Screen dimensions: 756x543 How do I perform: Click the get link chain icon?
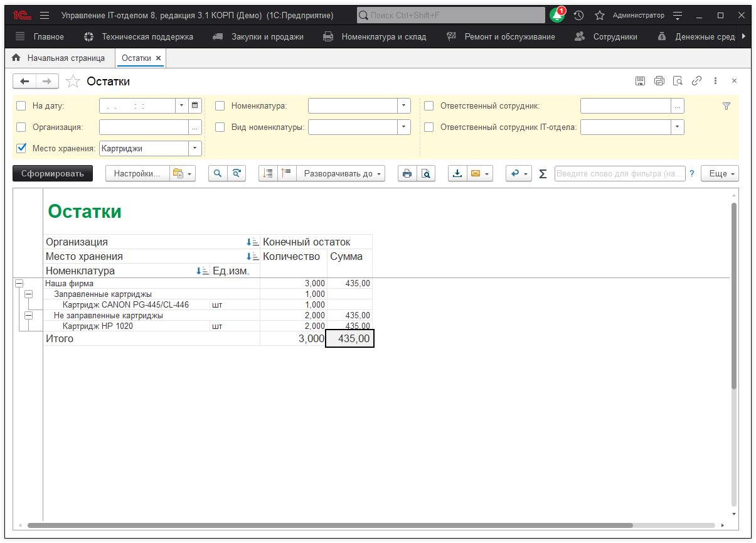coord(696,81)
